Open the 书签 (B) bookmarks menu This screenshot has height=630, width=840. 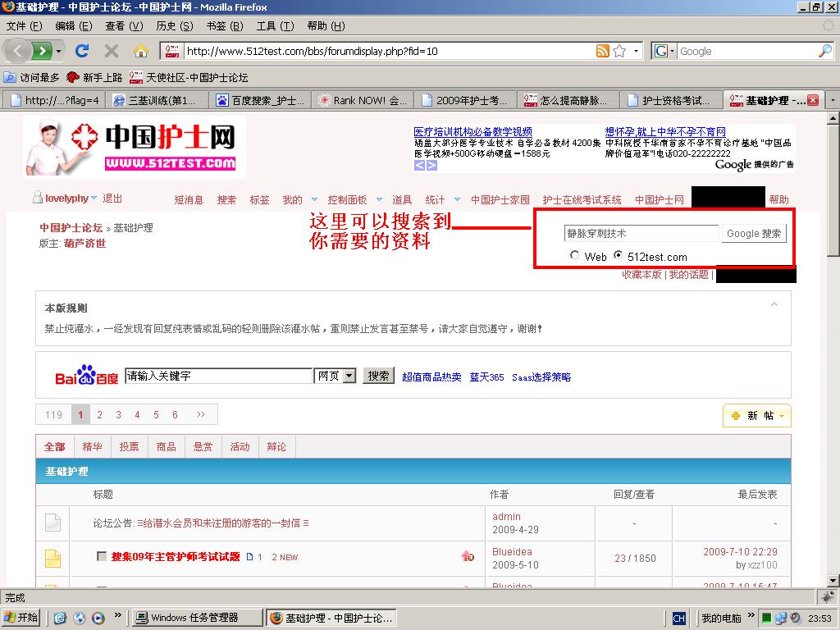224,26
